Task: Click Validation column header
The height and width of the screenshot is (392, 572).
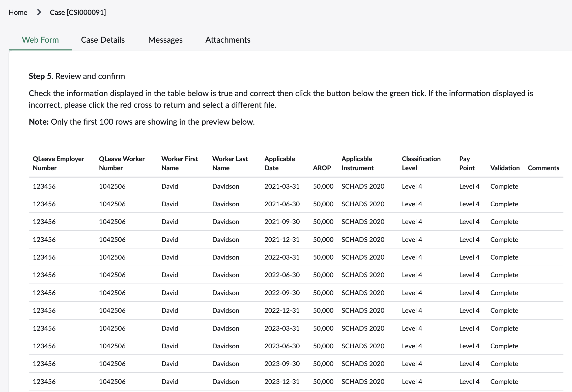Action: pyautogui.click(x=505, y=168)
